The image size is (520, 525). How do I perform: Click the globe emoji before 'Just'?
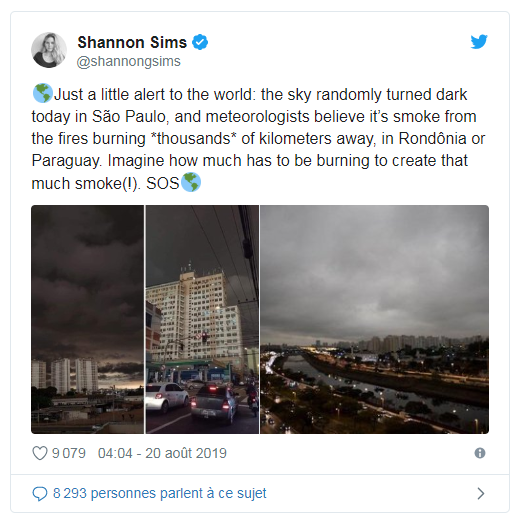(43, 93)
